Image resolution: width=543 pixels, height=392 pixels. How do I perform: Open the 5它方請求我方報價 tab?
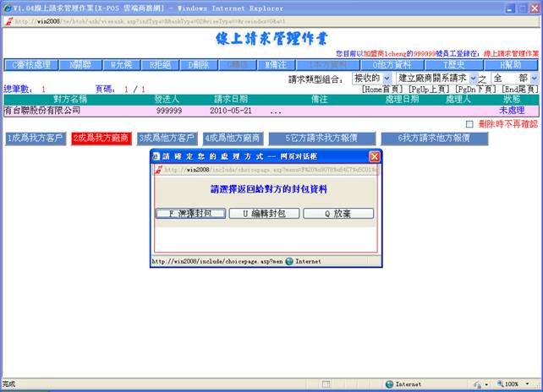320,138
